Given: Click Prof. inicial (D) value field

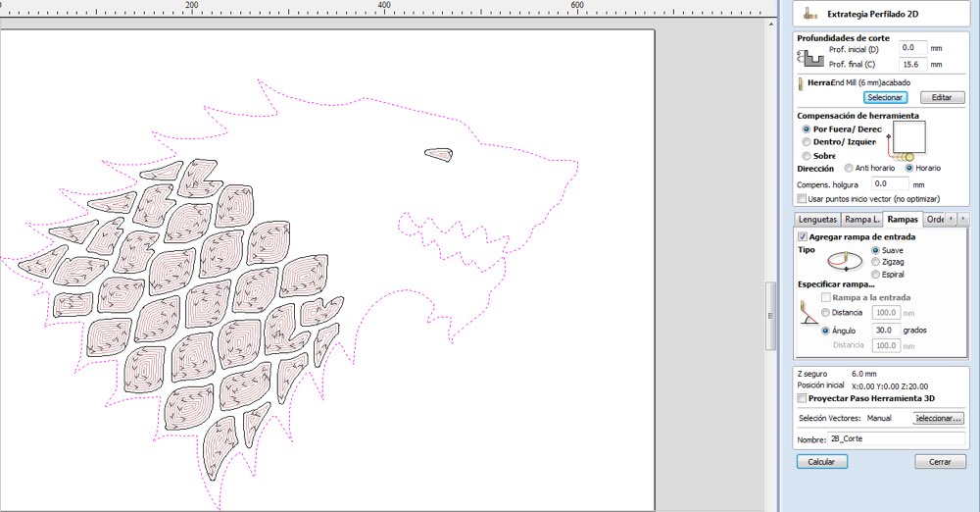Looking at the screenshot, I should [912, 47].
